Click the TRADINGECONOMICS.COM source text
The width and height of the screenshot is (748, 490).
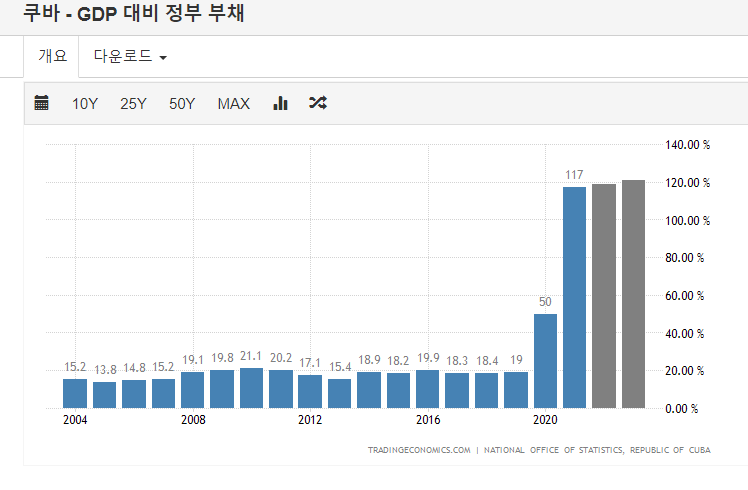click(x=419, y=450)
